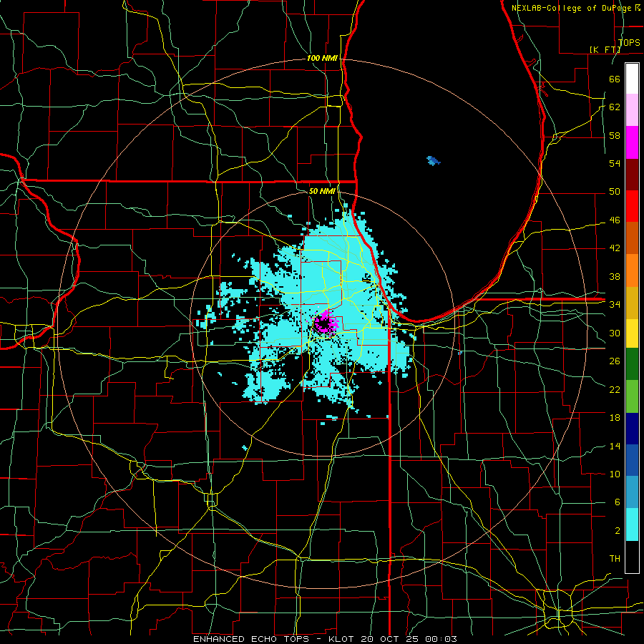
Task: Click the '[K FT]' units label
Action: [605, 49]
